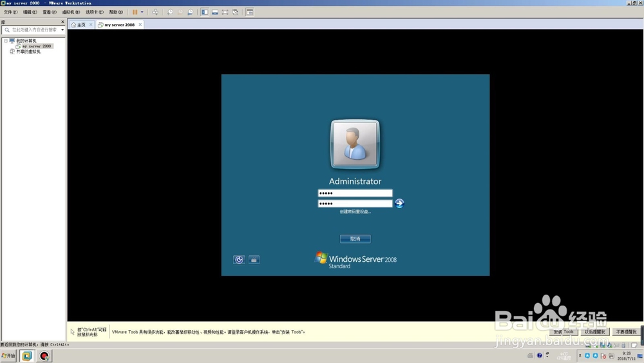Collapse the 我的计算机 tree node
This screenshot has height=363, width=644.
point(6,41)
